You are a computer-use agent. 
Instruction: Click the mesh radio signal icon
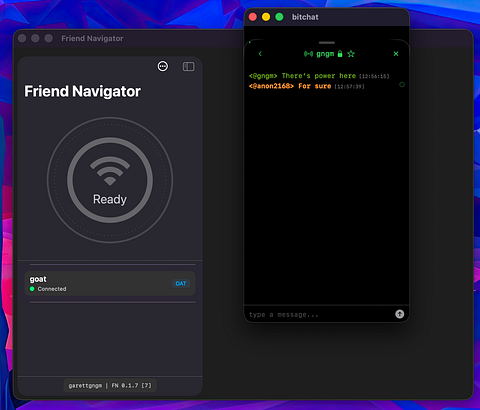pyautogui.click(x=308, y=54)
